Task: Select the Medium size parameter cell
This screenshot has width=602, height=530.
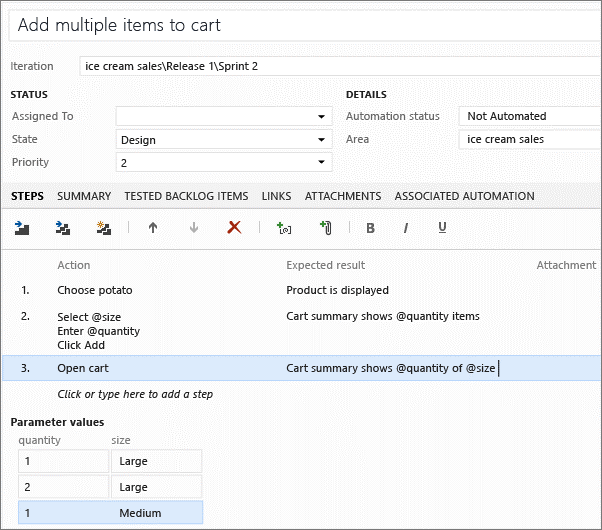Action: click(155, 513)
